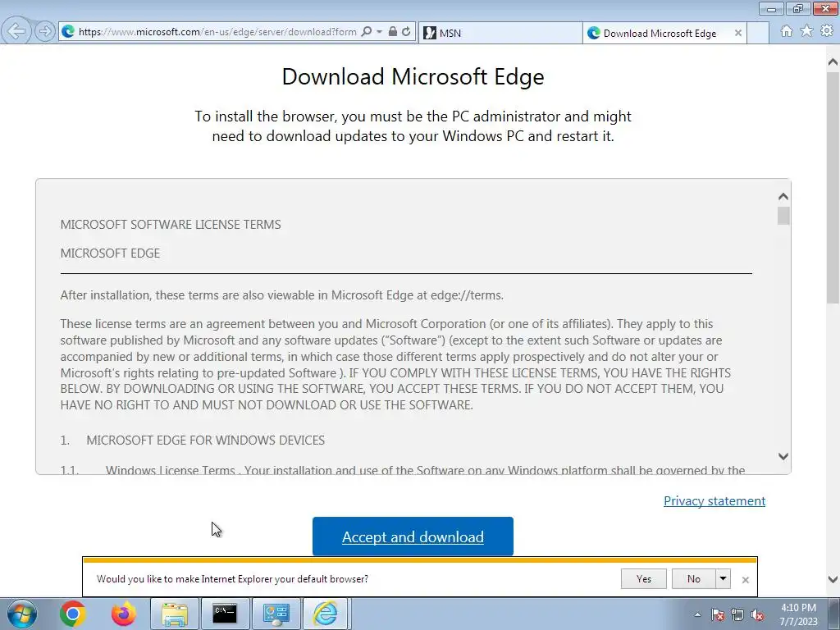The height and width of the screenshot is (630, 840).
Task: Go to home page via Home icon
Action: [787, 31]
